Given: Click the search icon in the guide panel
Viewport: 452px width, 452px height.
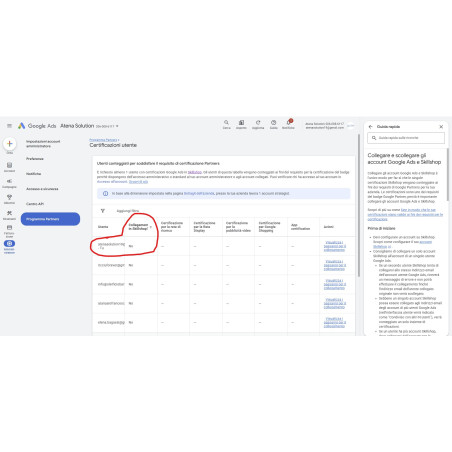Looking at the screenshot, I should coord(374,138).
